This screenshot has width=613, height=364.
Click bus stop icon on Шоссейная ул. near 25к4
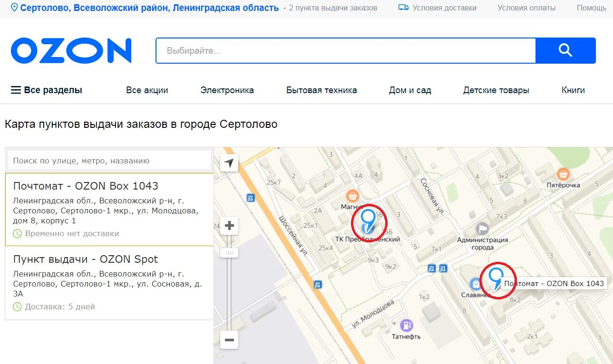318,285
